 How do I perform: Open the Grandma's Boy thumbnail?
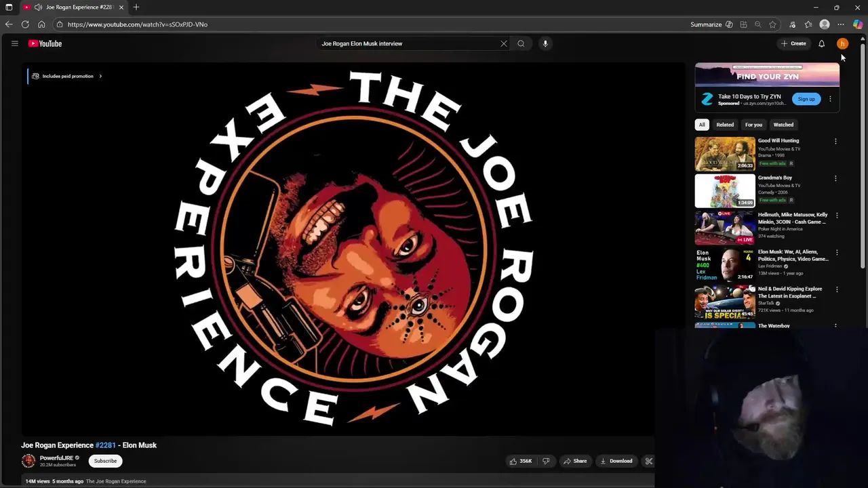pos(725,190)
